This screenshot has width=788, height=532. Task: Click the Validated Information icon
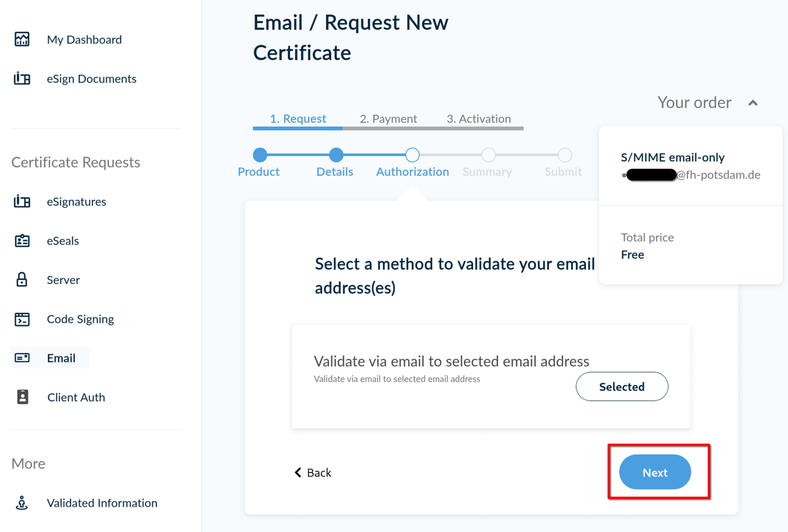[22, 503]
